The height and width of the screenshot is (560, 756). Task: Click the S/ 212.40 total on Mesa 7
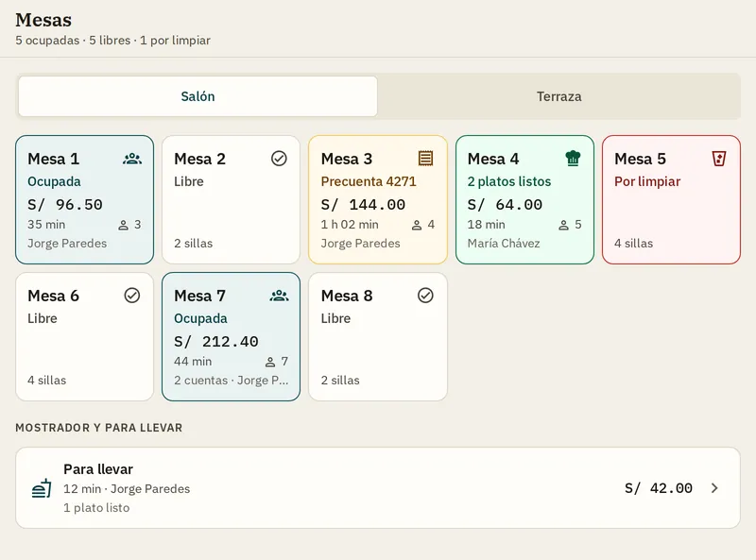click(x=216, y=342)
